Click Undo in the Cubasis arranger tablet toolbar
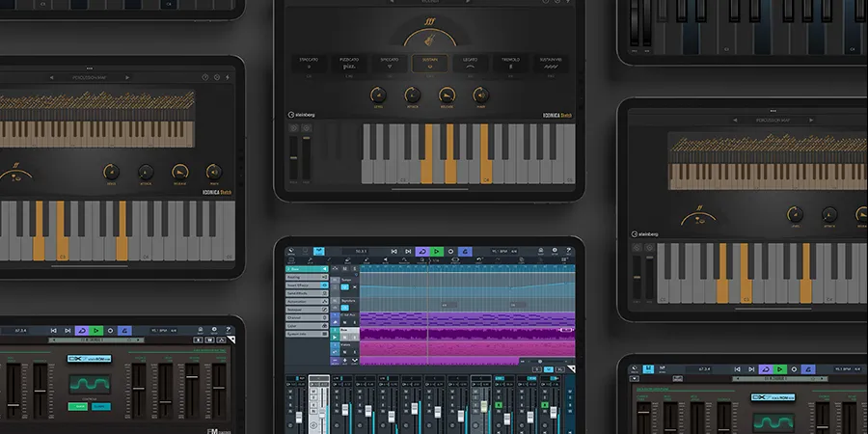Viewport: 868px width, 434px height. click(479, 259)
